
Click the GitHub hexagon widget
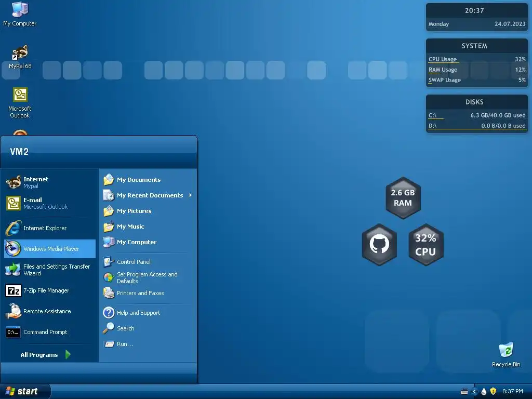[x=379, y=244]
